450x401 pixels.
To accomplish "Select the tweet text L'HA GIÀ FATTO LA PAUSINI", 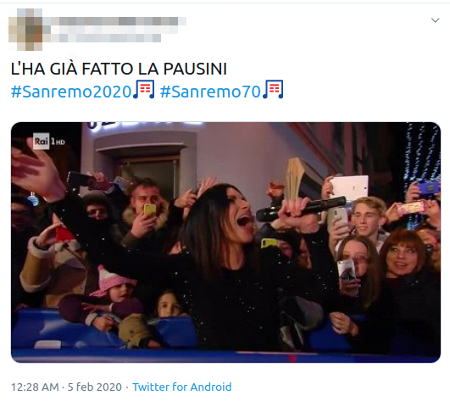I will 119,69.
